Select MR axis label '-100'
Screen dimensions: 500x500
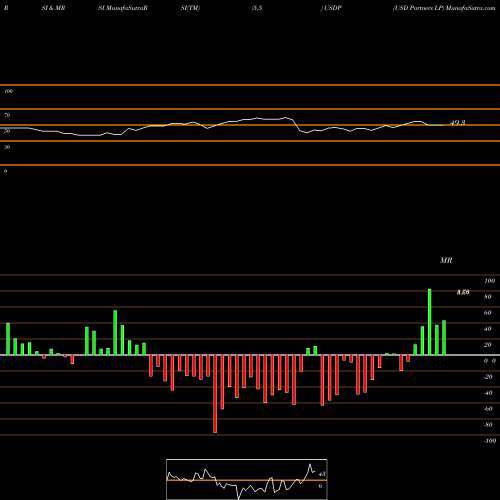tap(490, 441)
